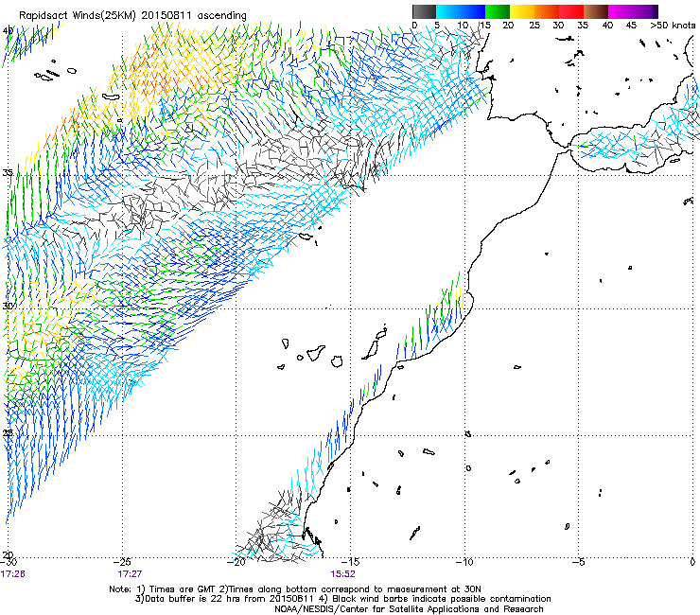Click the note line starting 'Note: 1) Times are GMT'
This screenshot has width=700, height=615.
pos(295,589)
